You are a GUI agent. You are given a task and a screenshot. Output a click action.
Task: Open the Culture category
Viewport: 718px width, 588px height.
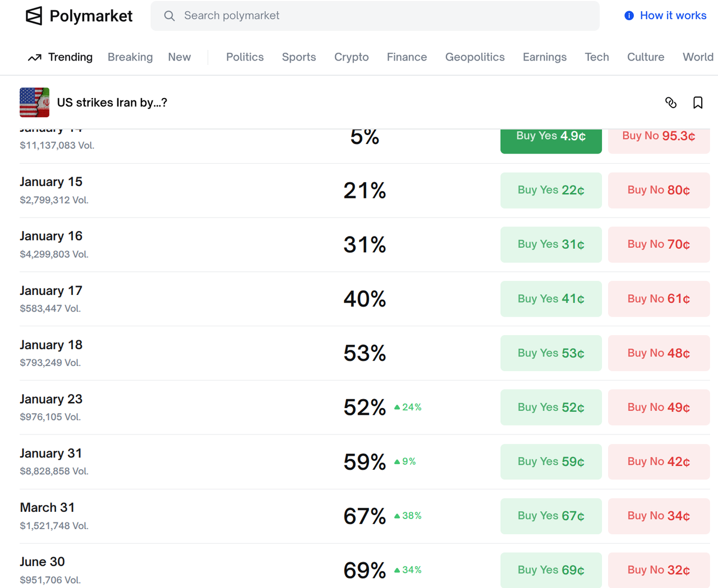pyautogui.click(x=646, y=57)
